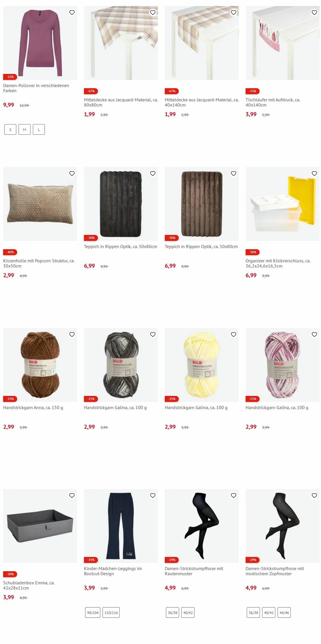This screenshot has width=321, height=644.
Task: Open Mitteldecke aus Jacquard-Material 80x80cm link
Action: click(121, 102)
